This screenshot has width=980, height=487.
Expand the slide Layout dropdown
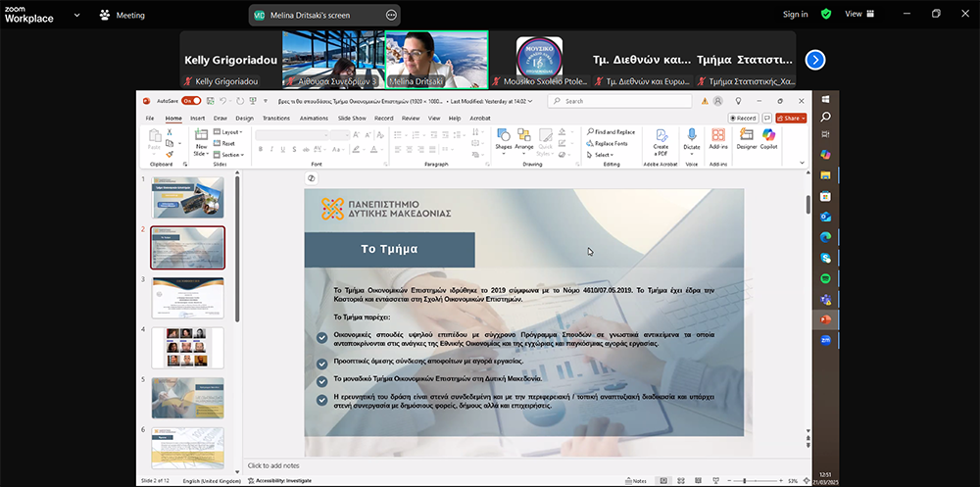(231, 131)
